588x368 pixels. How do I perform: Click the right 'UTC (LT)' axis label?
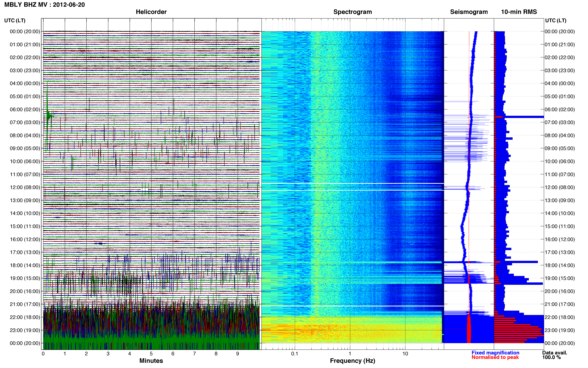coord(556,20)
